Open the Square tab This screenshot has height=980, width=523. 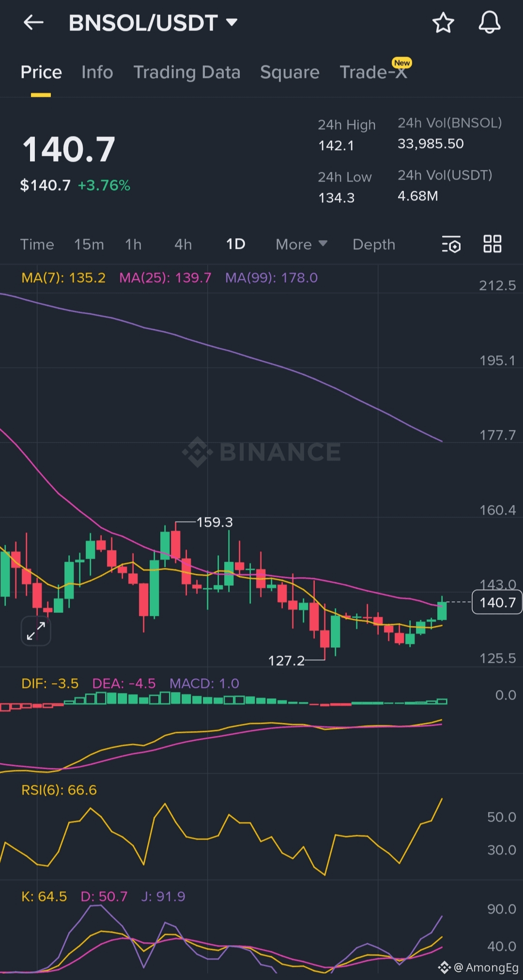tap(290, 72)
